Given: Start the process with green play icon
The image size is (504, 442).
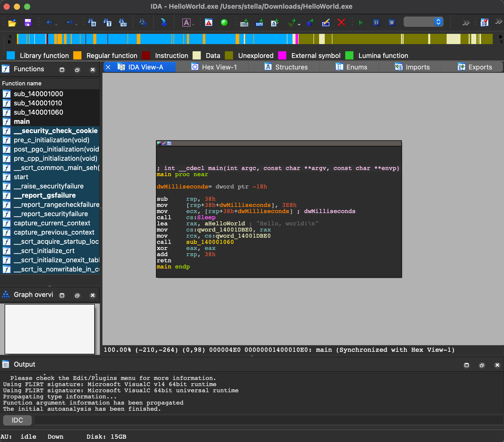Looking at the screenshot, I should point(361,23).
